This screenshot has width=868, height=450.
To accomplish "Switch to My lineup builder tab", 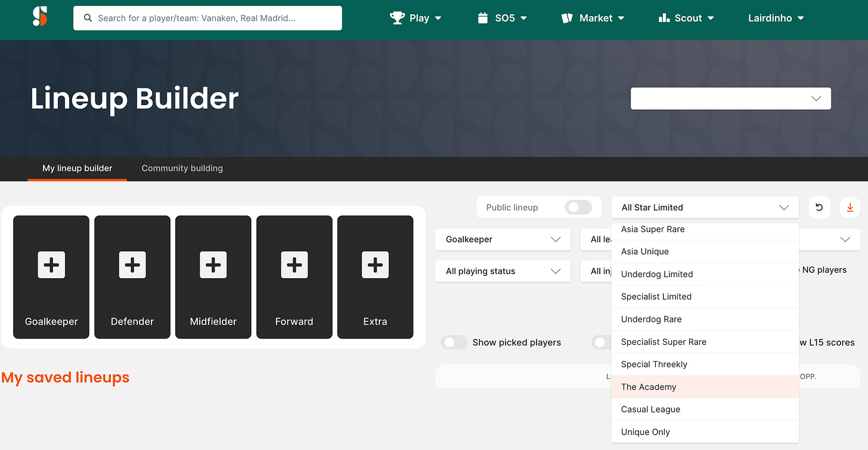I will tap(77, 168).
